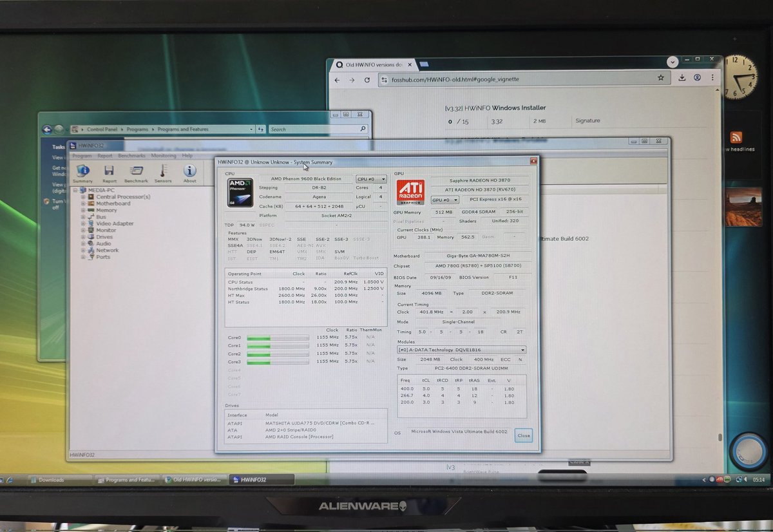Click the Chrome tab search chevron button
773x532 pixels.
[x=672, y=62]
